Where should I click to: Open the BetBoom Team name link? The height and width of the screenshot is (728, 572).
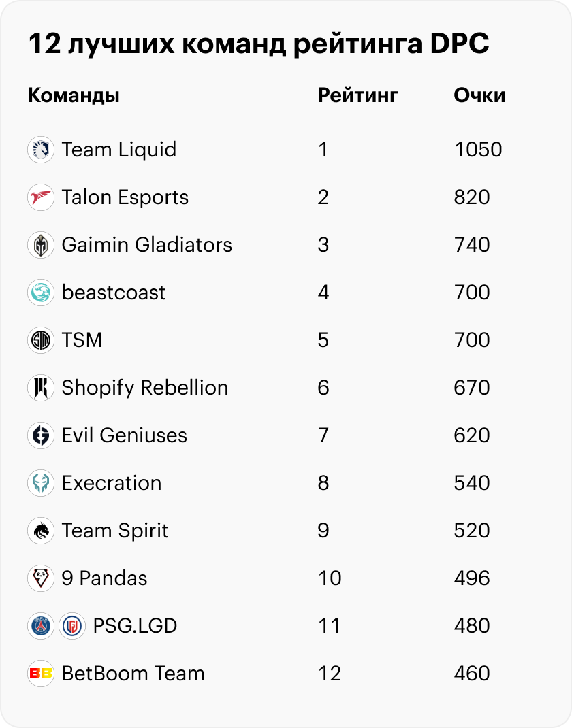pyautogui.click(x=133, y=674)
